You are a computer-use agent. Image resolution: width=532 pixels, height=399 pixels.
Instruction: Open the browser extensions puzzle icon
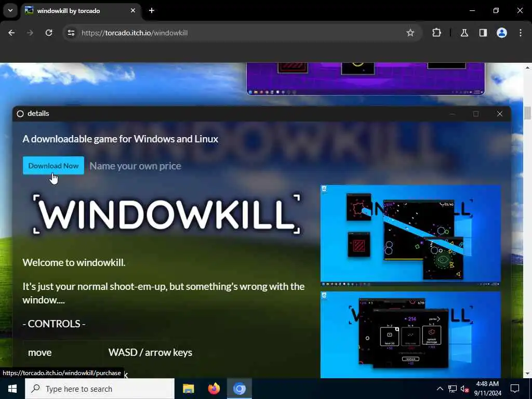(x=436, y=33)
